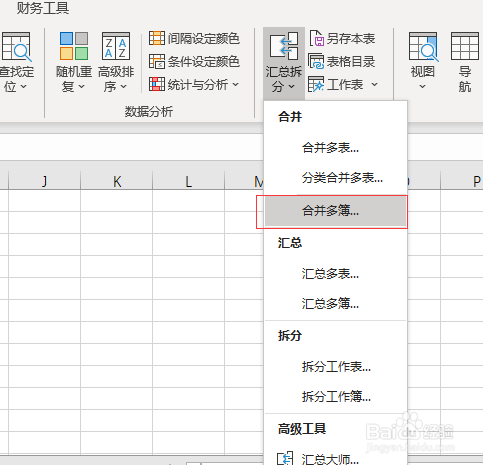Expand the 视图 dropdown arrow

pyautogui.click(x=422, y=86)
